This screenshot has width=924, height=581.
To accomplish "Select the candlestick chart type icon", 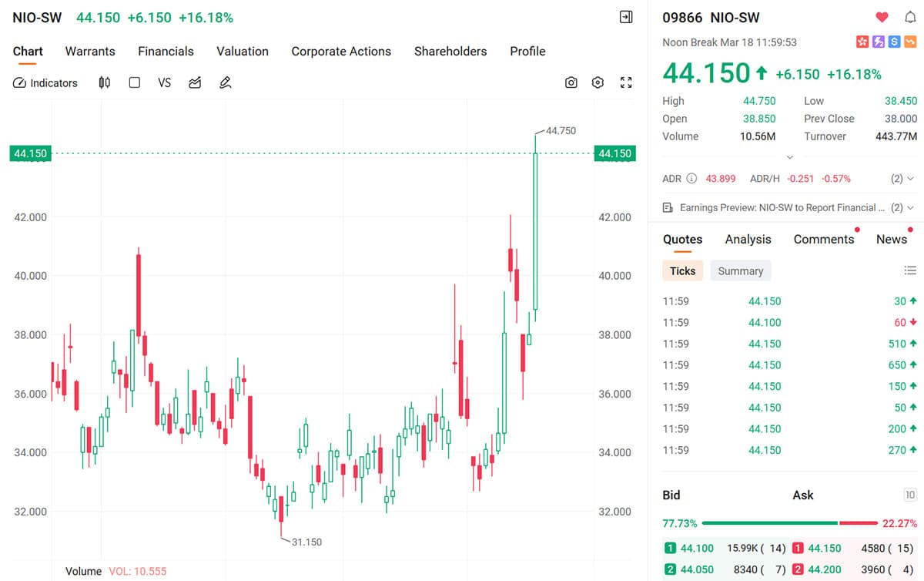I will pyautogui.click(x=105, y=82).
